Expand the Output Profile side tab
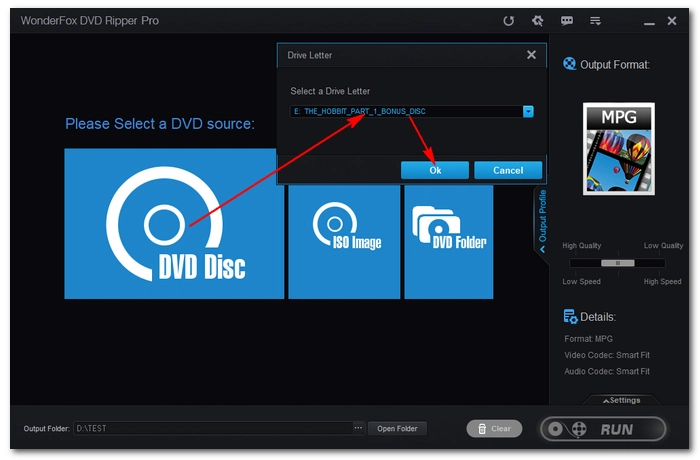Image resolution: width=700 pixels, height=460 pixels. pyautogui.click(x=542, y=221)
